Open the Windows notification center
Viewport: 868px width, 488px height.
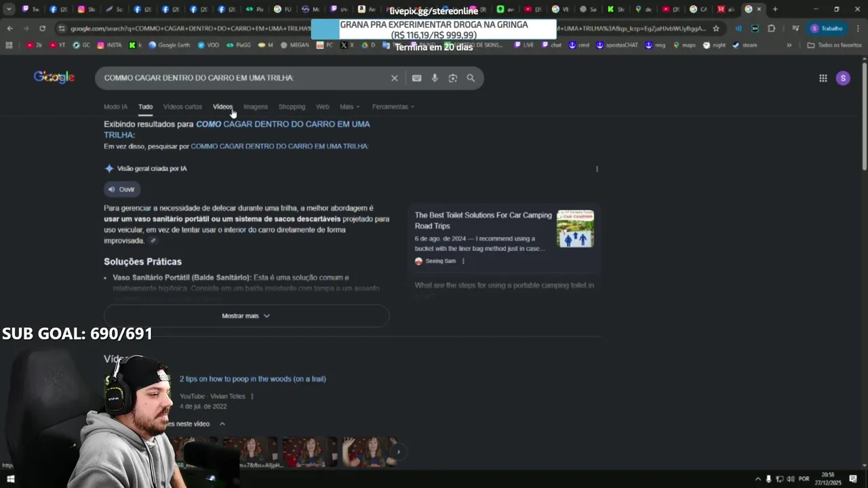click(853, 479)
